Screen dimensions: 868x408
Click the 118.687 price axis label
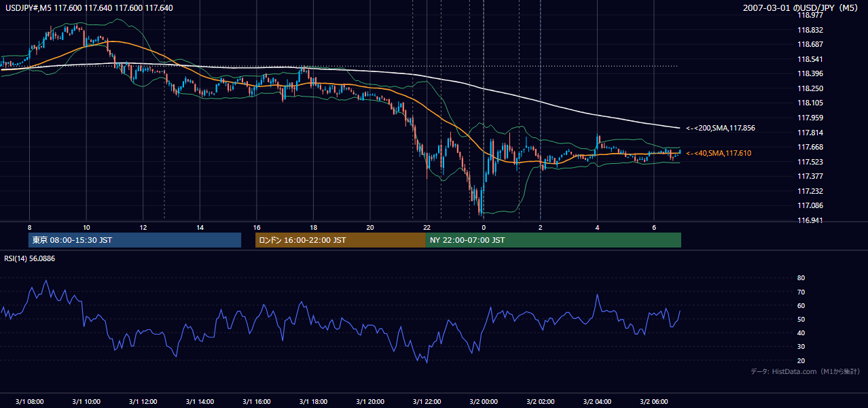click(x=810, y=44)
